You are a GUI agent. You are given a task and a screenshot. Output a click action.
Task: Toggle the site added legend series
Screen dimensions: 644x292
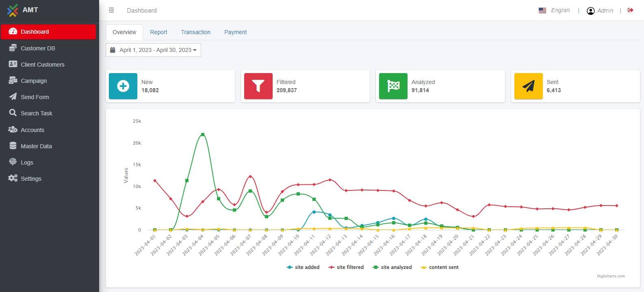(x=303, y=267)
